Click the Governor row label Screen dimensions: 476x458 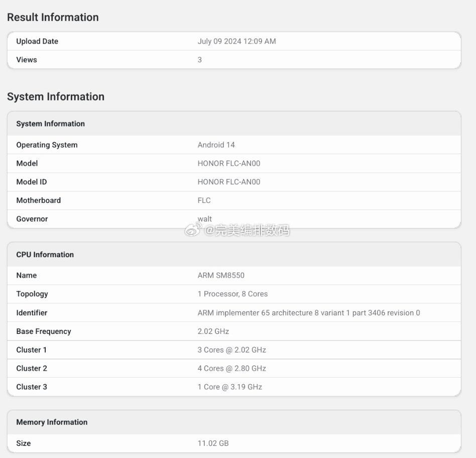click(32, 219)
